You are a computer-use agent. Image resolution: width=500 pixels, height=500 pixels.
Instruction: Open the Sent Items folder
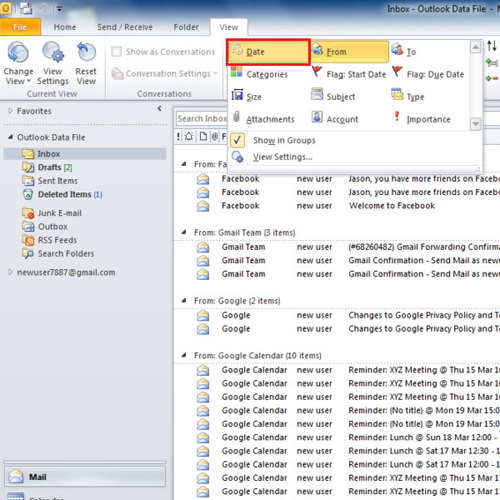click(50, 181)
